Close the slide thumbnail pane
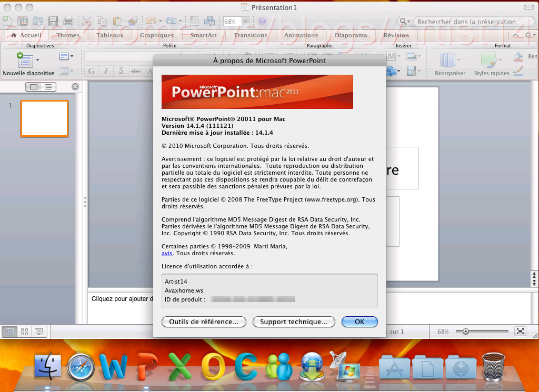This screenshot has height=392, width=539. pos(75,87)
